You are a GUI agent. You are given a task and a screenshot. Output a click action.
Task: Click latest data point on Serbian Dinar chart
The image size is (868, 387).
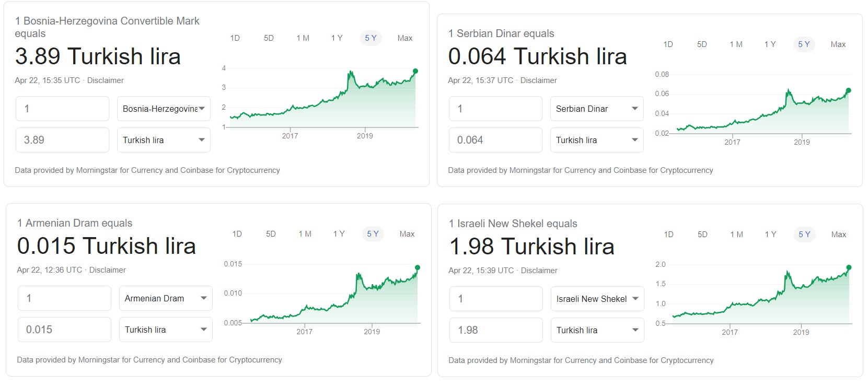[849, 90]
